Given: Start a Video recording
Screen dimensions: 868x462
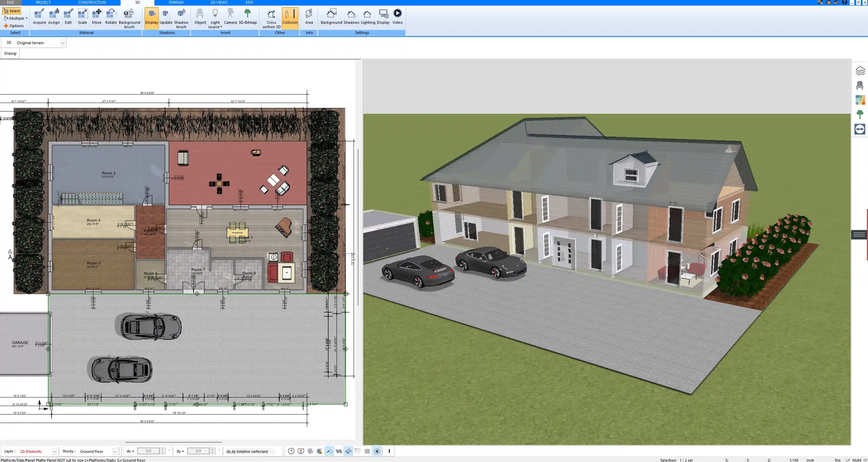Looking at the screenshot, I should pos(397,15).
